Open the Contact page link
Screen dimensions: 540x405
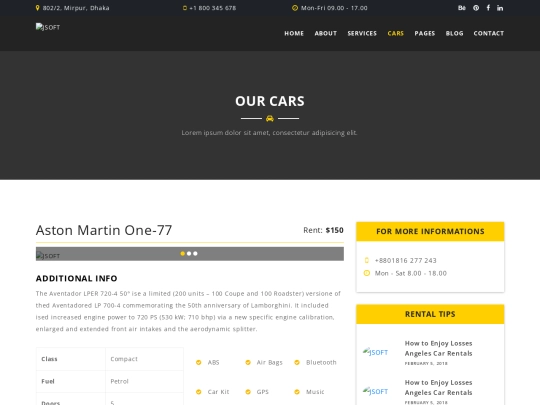tap(489, 33)
